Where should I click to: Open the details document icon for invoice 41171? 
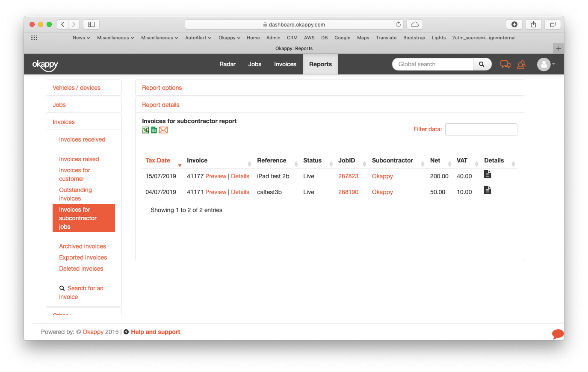[x=488, y=190]
